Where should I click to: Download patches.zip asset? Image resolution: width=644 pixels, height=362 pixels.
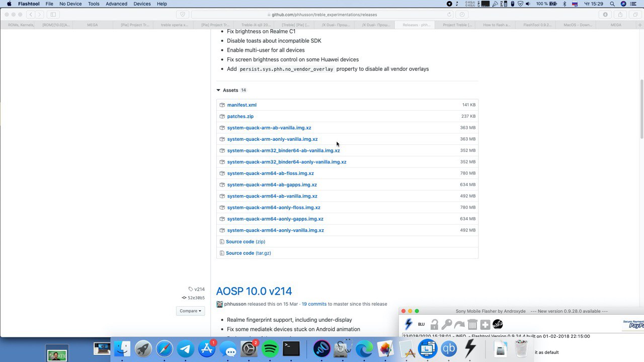pyautogui.click(x=240, y=116)
